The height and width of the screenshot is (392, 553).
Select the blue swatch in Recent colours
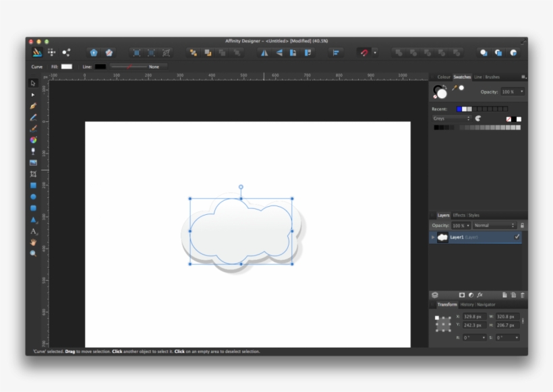coord(459,109)
